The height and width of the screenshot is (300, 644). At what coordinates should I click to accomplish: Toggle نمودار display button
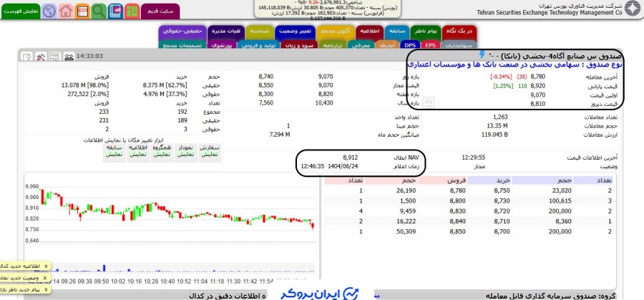pyautogui.click(x=185, y=152)
